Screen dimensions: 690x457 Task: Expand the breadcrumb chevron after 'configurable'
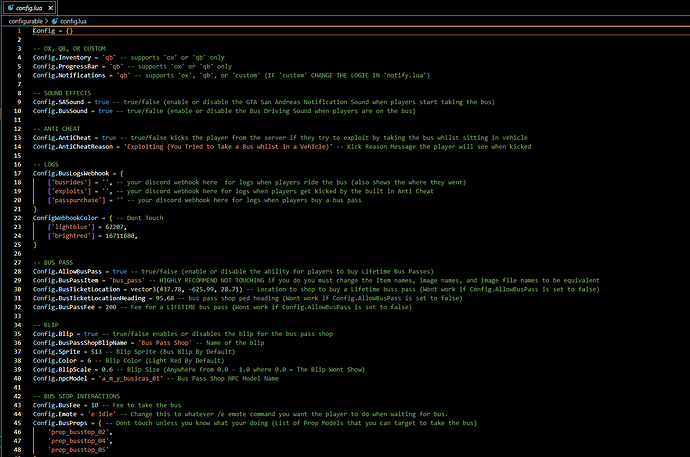click(x=47, y=21)
